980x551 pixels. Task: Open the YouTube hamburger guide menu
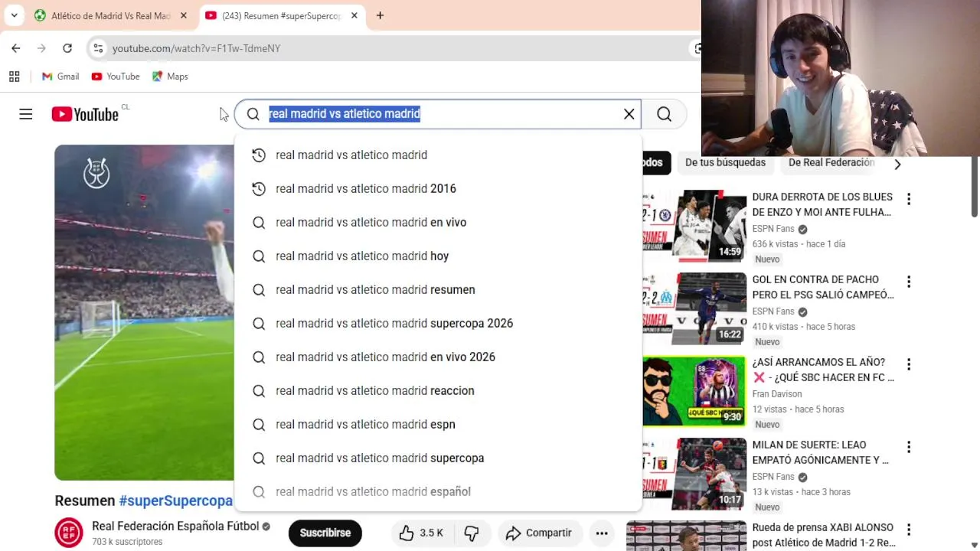[x=26, y=114]
